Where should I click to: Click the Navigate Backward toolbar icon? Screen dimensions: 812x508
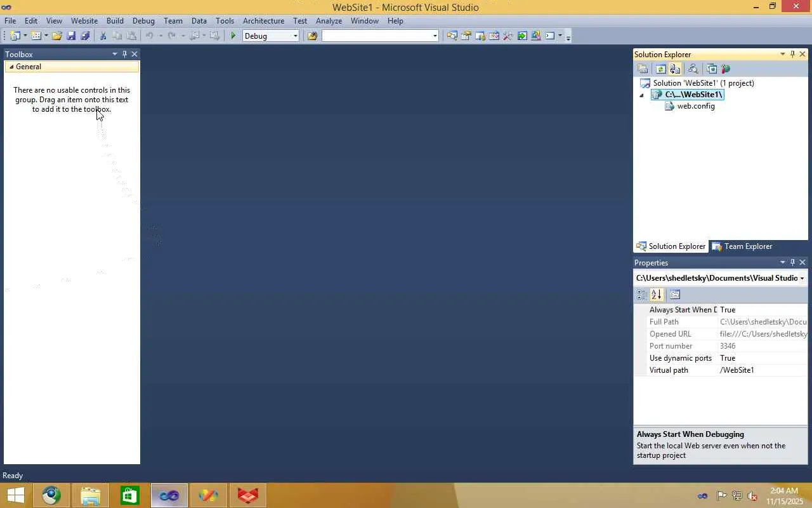[x=195, y=36]
